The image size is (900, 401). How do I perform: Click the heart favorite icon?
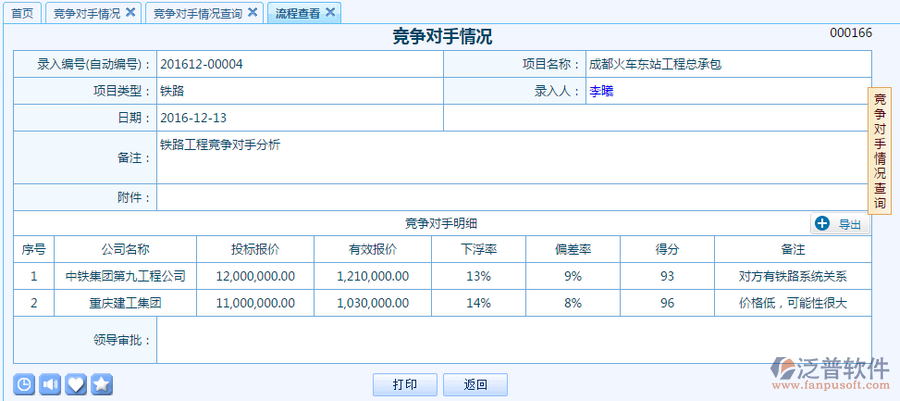pos(76,384)
